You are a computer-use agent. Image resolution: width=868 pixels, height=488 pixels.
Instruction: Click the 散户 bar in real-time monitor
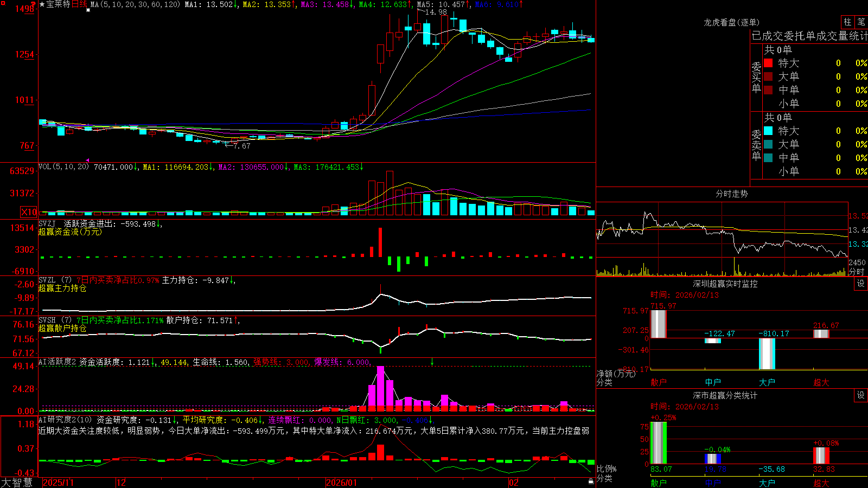click(x=659, y=324)
